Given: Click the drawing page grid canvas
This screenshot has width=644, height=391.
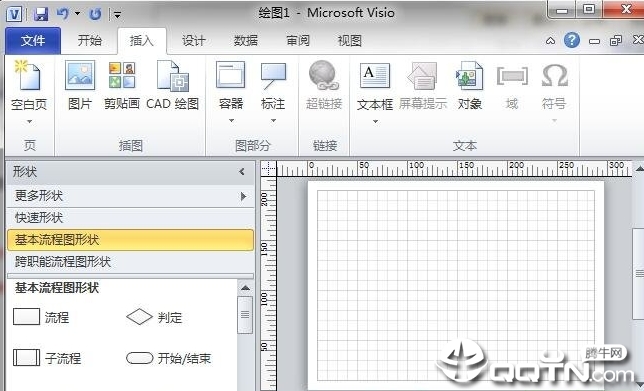Looking at the screenshot, I should [x=456, y=285].
